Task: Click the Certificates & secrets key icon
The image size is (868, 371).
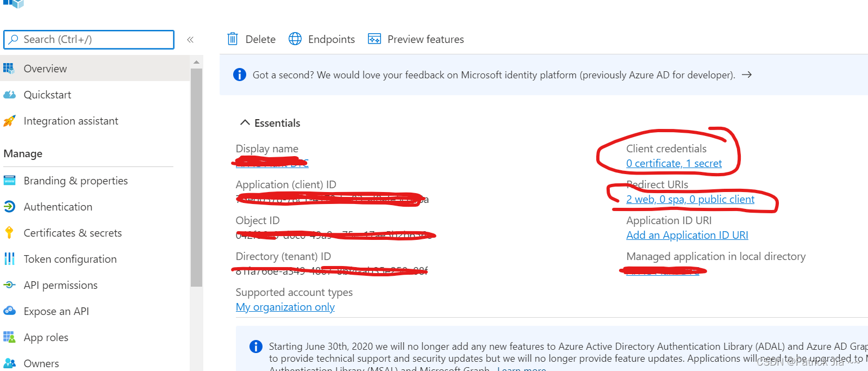Action: 9,233
